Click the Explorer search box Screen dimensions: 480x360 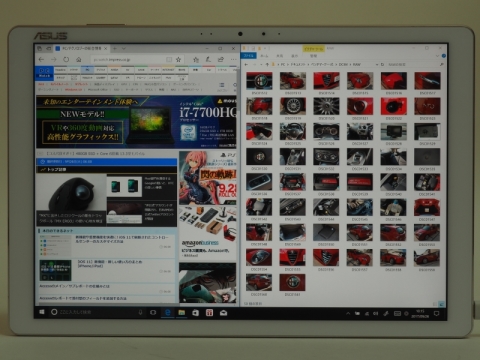[x=415, y=64]
